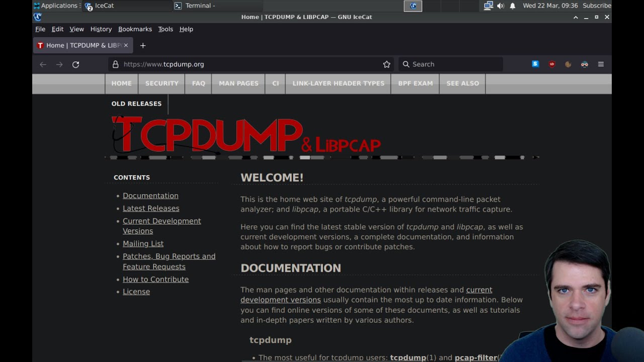Go to HOME in site navigation
The height and width of the screenshot is (362, 644).
click(x=121, y=83)
